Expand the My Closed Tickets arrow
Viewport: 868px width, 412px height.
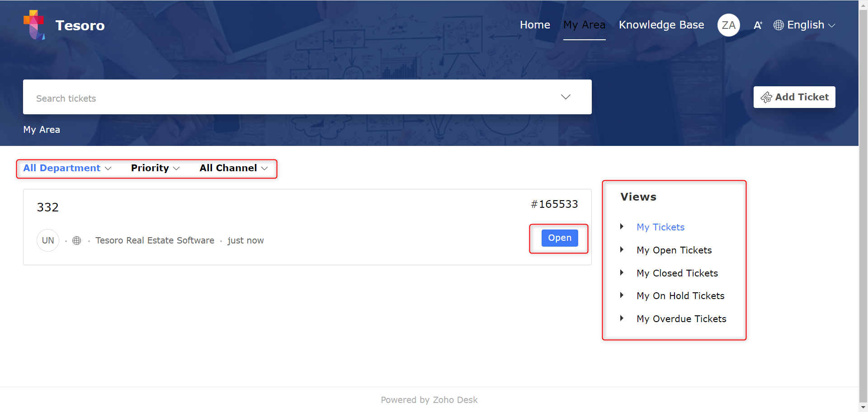pos(622,272)
